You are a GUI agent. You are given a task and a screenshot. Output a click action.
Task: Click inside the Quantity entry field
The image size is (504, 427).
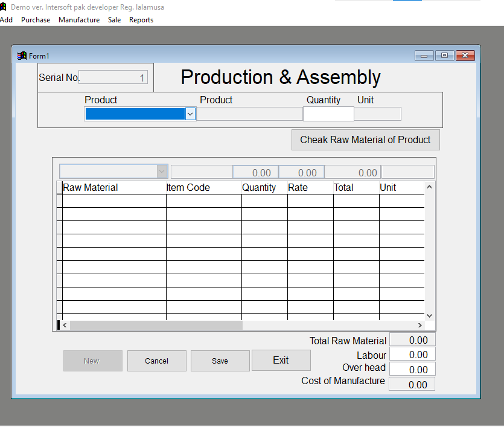coord(328,114)
